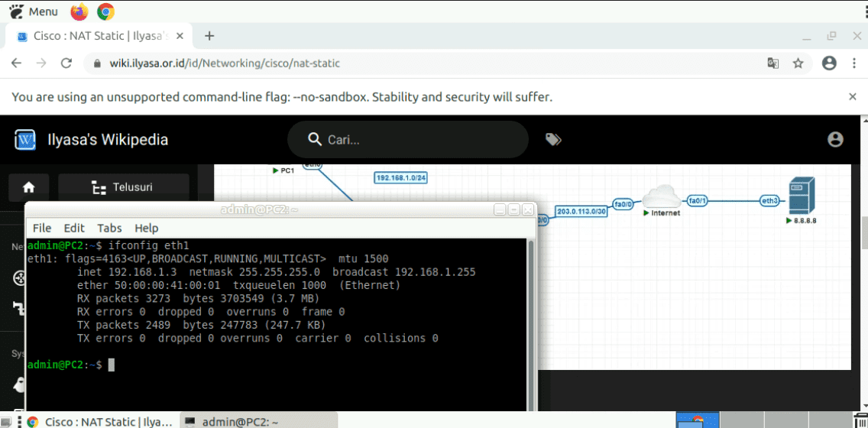Open a new Chrome tab
868x428 pixels.
(x=209, y=36)
